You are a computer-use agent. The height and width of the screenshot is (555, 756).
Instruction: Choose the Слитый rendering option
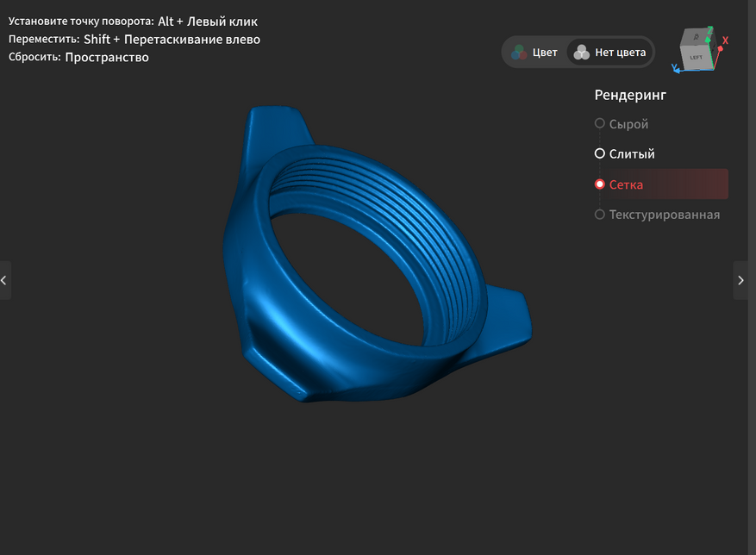click(x=625, y=153)
